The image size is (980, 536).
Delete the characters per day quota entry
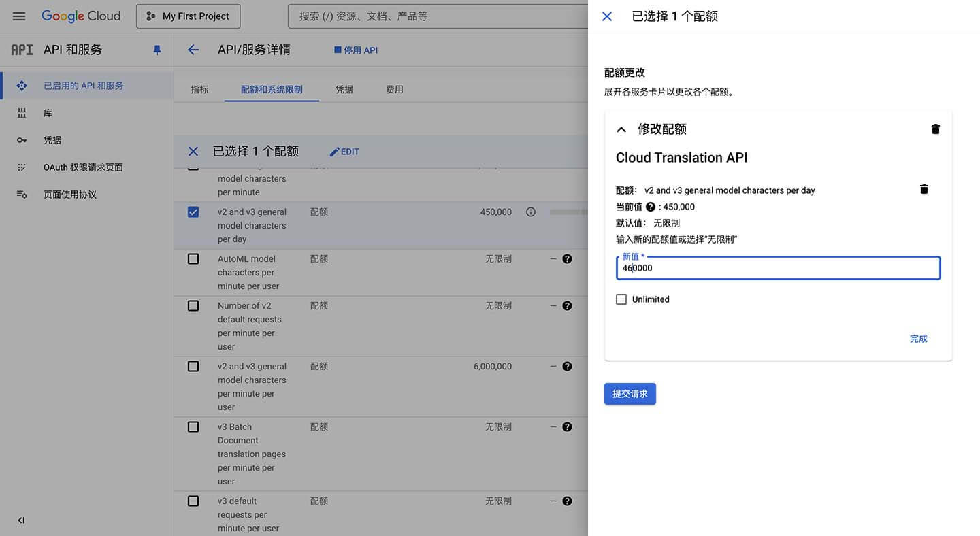click(924, 189)
